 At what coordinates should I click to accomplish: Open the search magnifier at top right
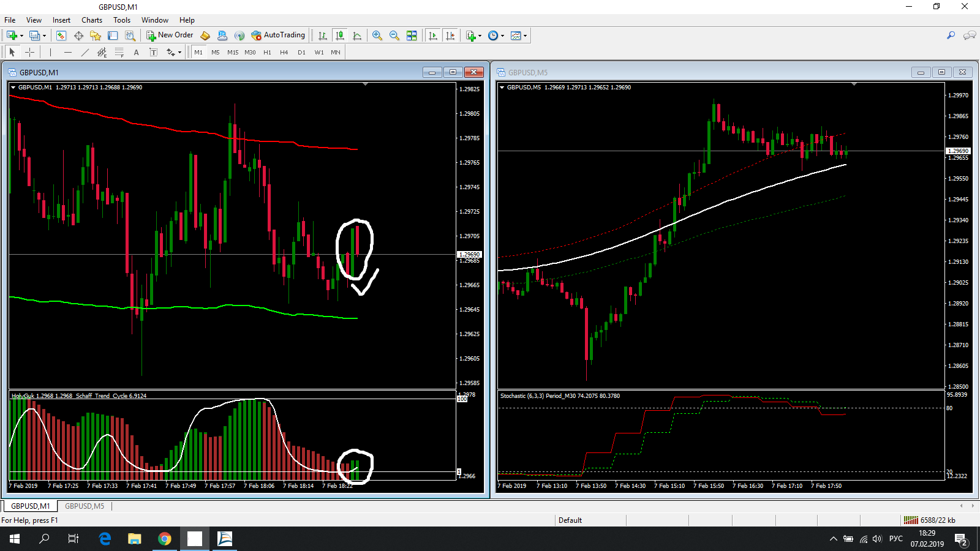[951, 36]
